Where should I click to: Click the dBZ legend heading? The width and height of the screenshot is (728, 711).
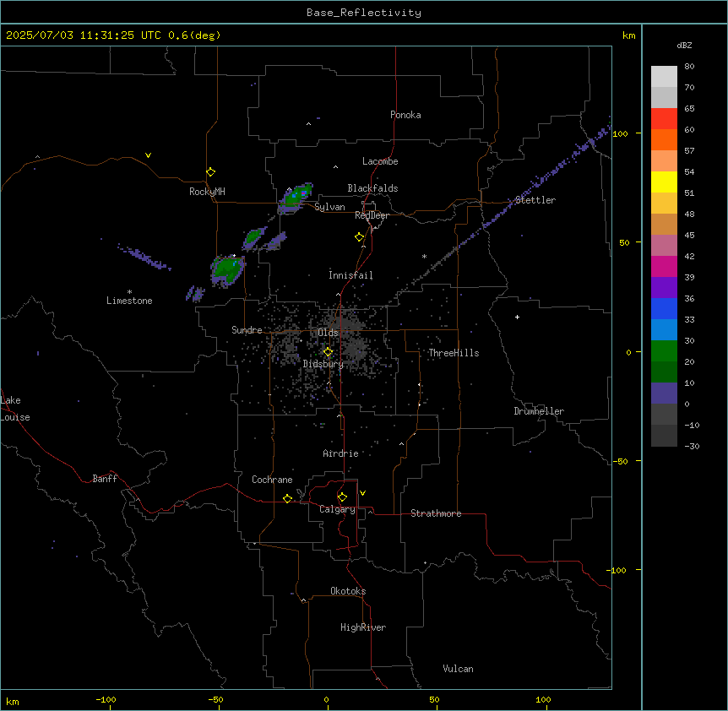(x=684, y=45)
